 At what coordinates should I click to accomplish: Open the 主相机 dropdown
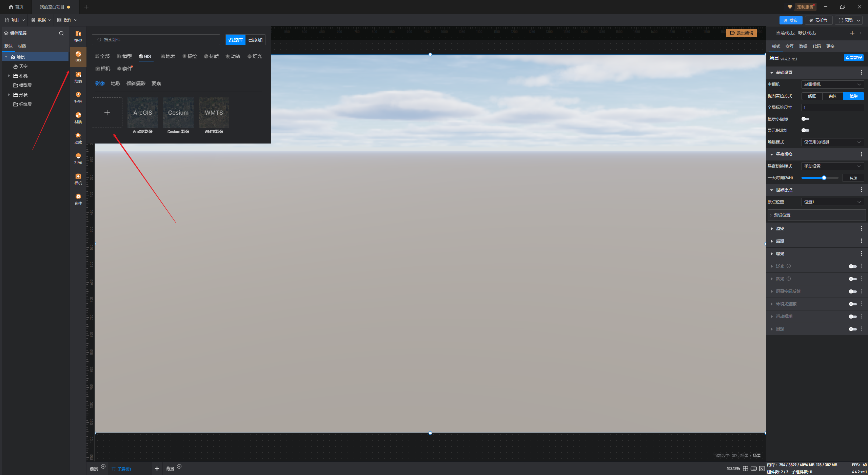(x=832, y=84)
